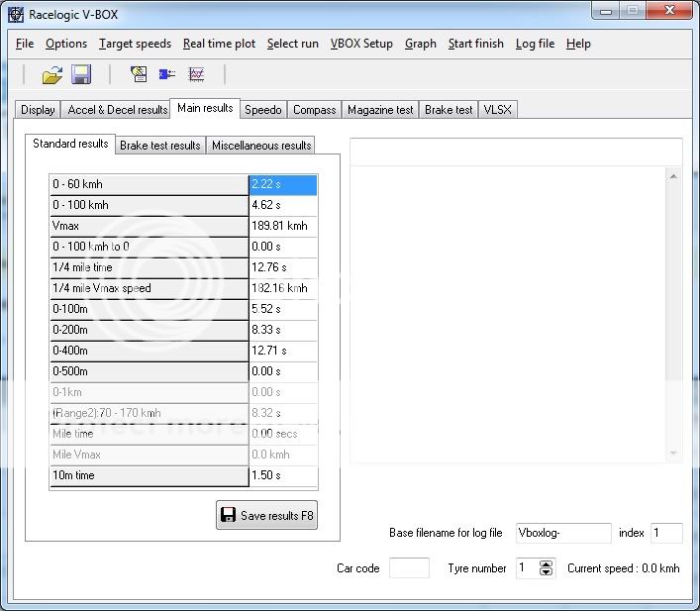Open the Miscellaneous results sub-tab
Screen dimensions: 700x611
tap(261, 146)
